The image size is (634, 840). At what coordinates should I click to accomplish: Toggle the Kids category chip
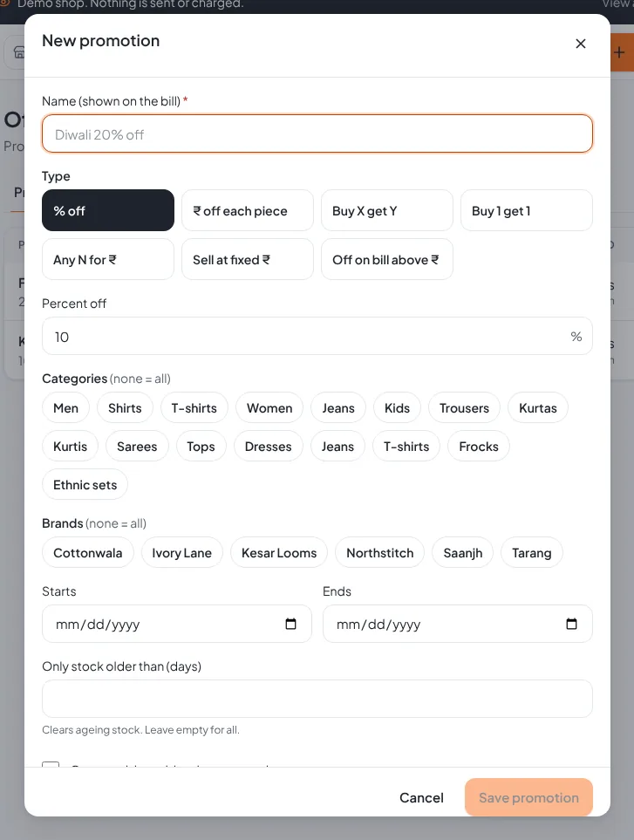tap(397, 407)
